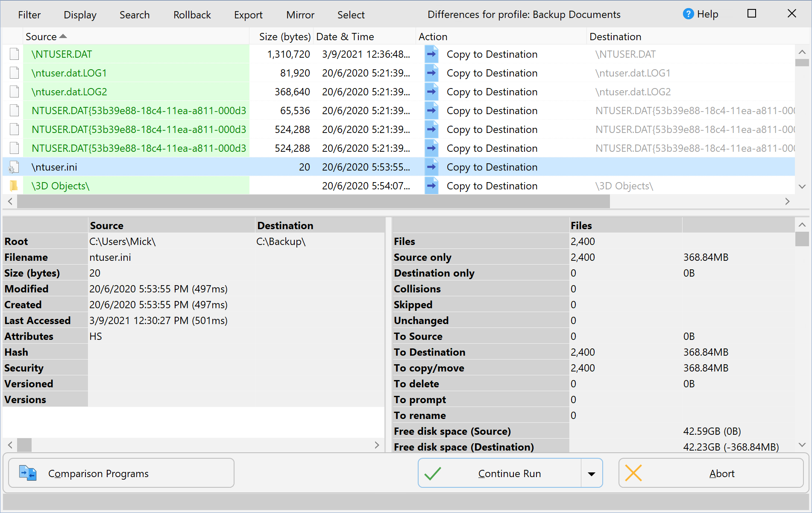Open the Mirror menu
812x513 pixels.
[300, 15]
